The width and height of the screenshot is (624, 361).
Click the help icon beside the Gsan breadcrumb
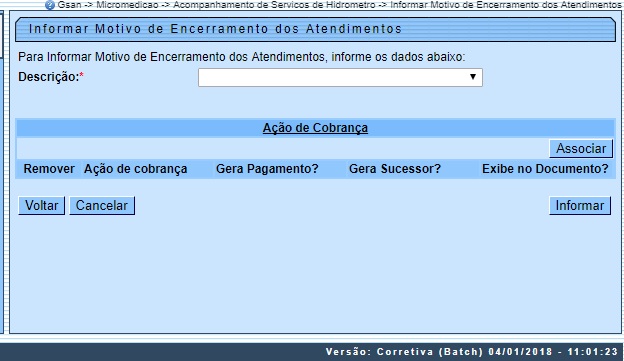coord(50,5)
